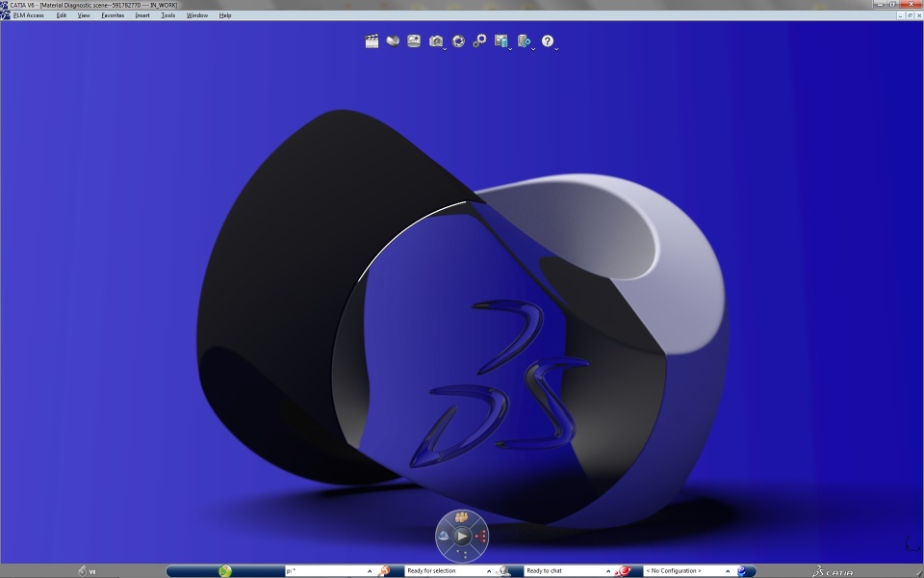
Task: Select the material sphere icon
Action: [393, 40]
